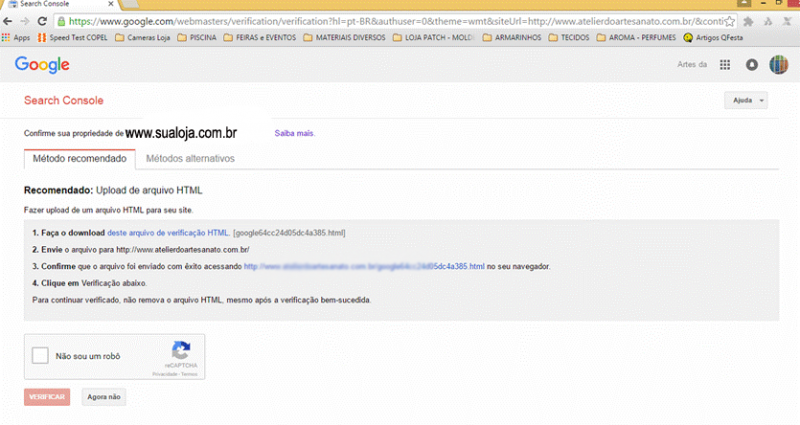800x425 pixels.
Task: Open reCAPTCHA 'Privacidade' link
Action: [x=164, y=374]
